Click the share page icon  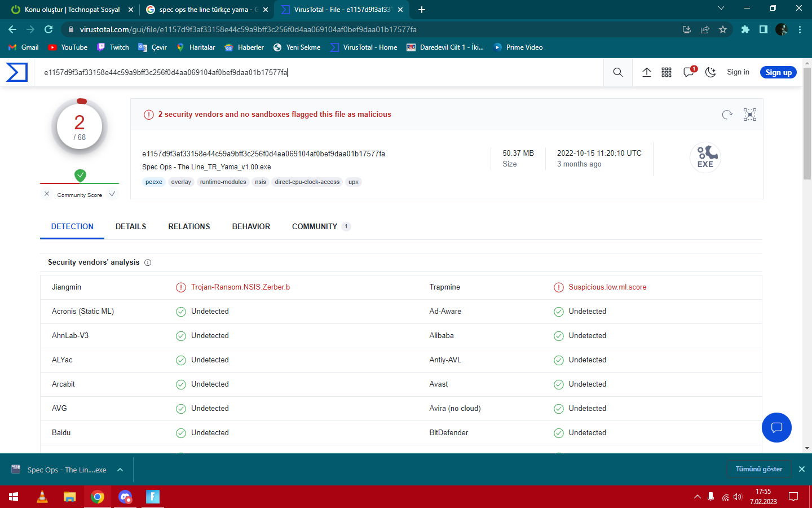click(x=705, y=29)
